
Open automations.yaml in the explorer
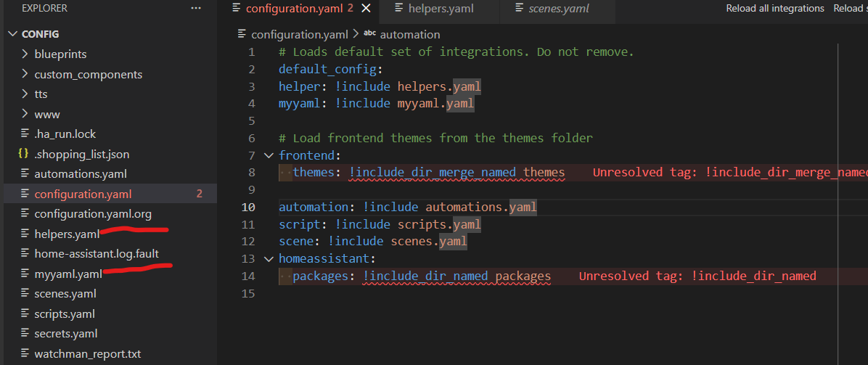(81, 174)
